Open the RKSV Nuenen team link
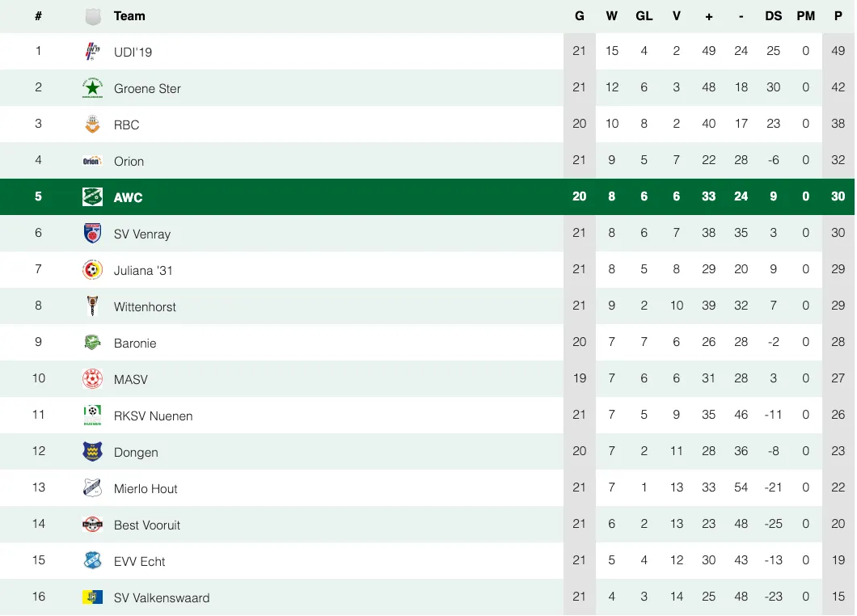The image size is (857, 616). [153, 416]
